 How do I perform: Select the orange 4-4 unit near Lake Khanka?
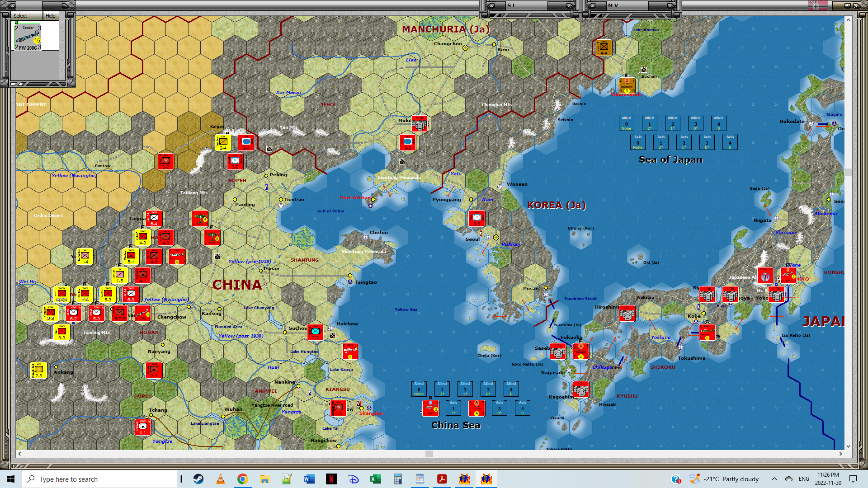point(604,47)
